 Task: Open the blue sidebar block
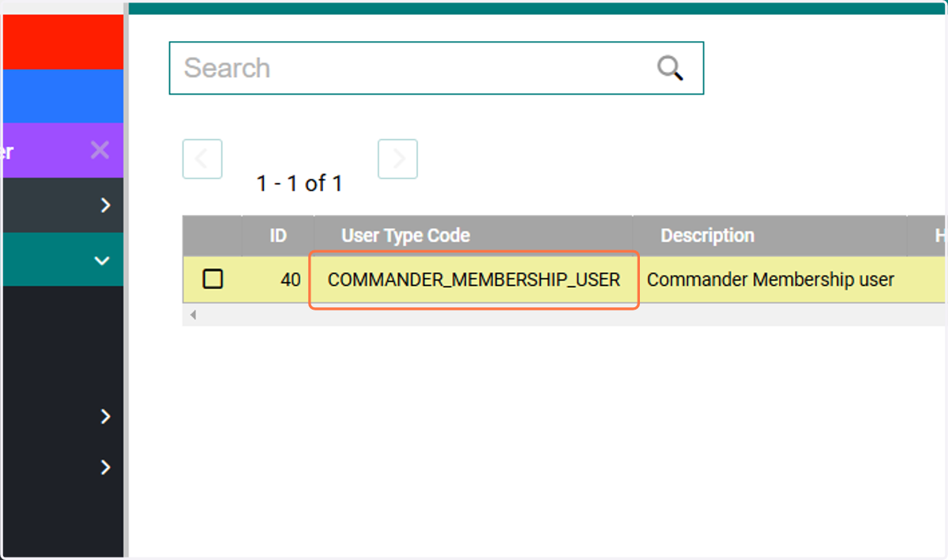[x=62, y=96]
